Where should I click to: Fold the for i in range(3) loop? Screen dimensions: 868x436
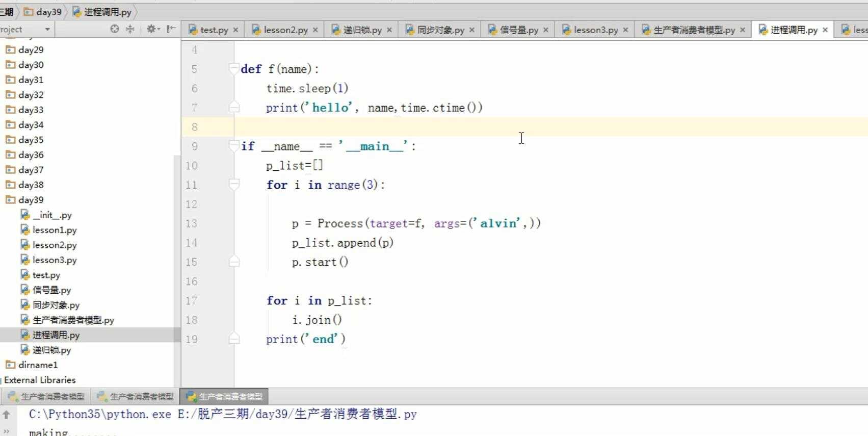[x=234, y=184]
